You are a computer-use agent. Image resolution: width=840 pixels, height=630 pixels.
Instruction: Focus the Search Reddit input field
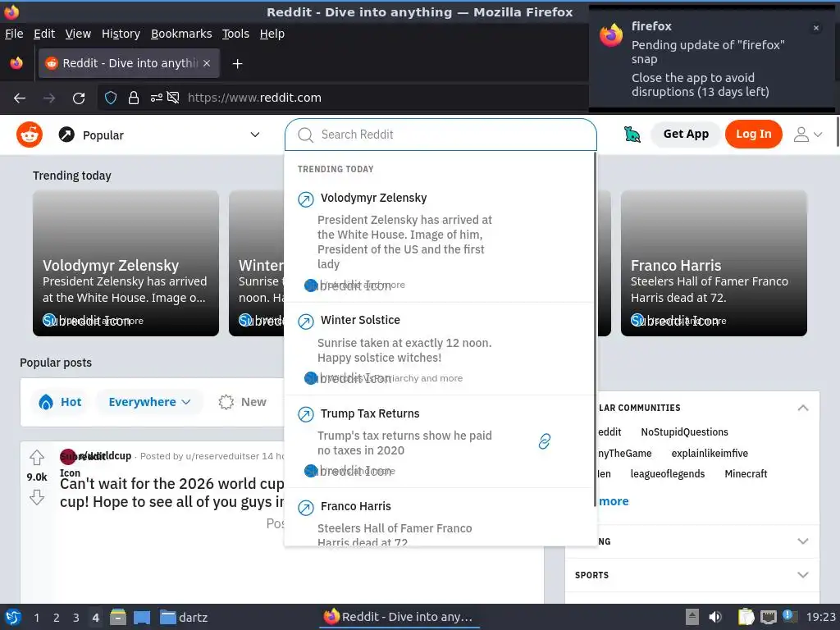tap(441, 135)
